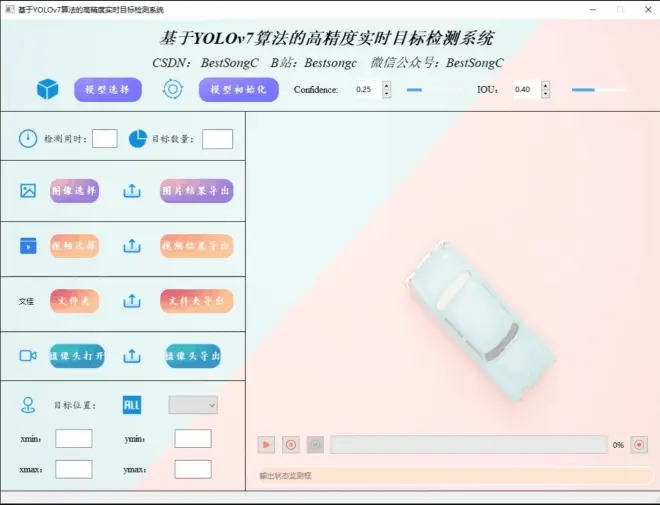The height and width of the screenshot is (505, 660).
Task: Click the 模型选择 button
Action: 108,90
